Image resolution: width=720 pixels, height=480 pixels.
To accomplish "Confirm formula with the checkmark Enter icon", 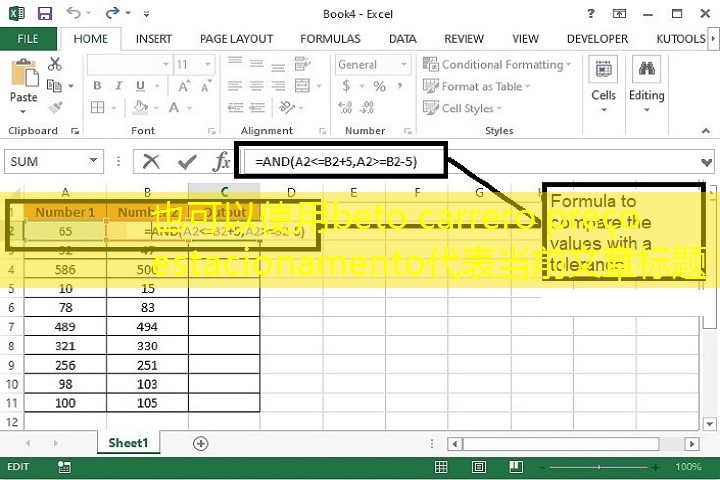I will pos(186,161).
